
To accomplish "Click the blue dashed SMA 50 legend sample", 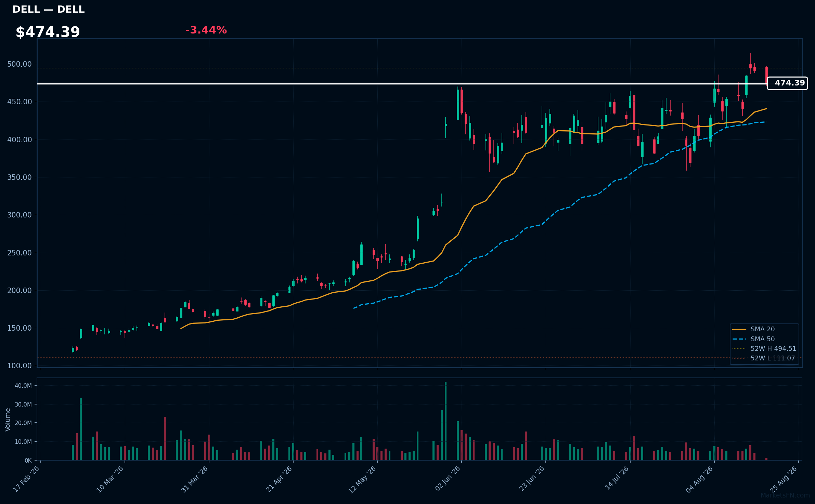I will click(x=739, y=339).
